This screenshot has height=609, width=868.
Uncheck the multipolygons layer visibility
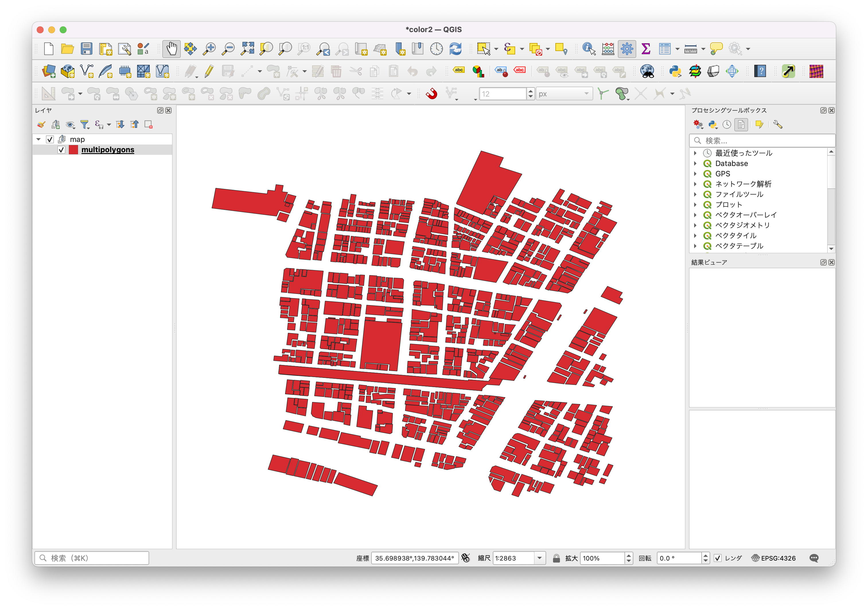click(x=62, y=150)
